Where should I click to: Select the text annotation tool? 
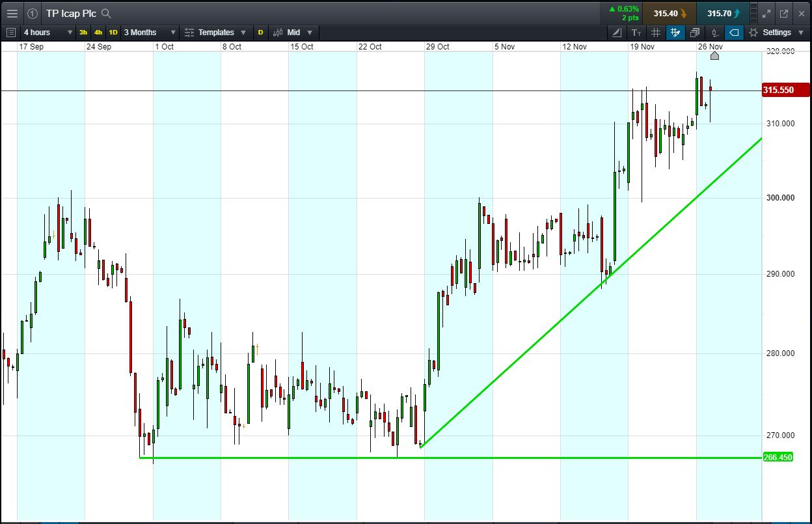click(636, 32)
